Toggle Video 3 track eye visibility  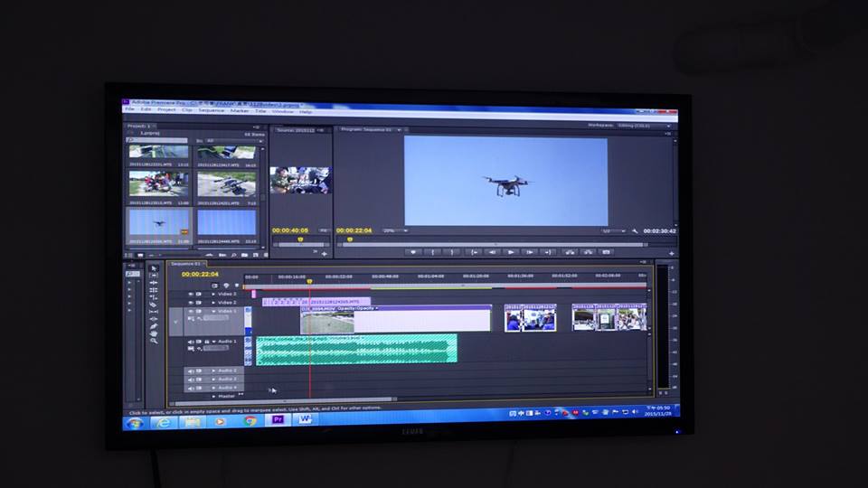191,294
